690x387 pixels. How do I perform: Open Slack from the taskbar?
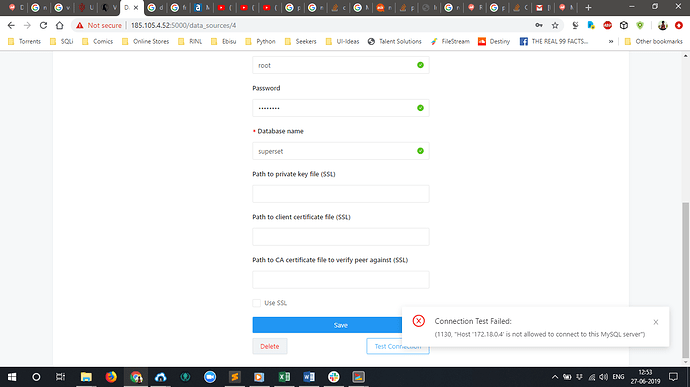[x=334, y=377]
